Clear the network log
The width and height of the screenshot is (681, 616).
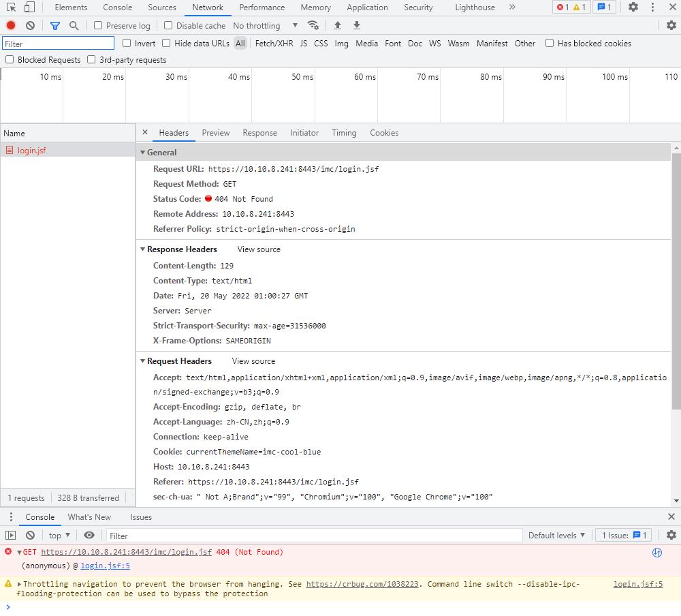click(x=30, y=25)
